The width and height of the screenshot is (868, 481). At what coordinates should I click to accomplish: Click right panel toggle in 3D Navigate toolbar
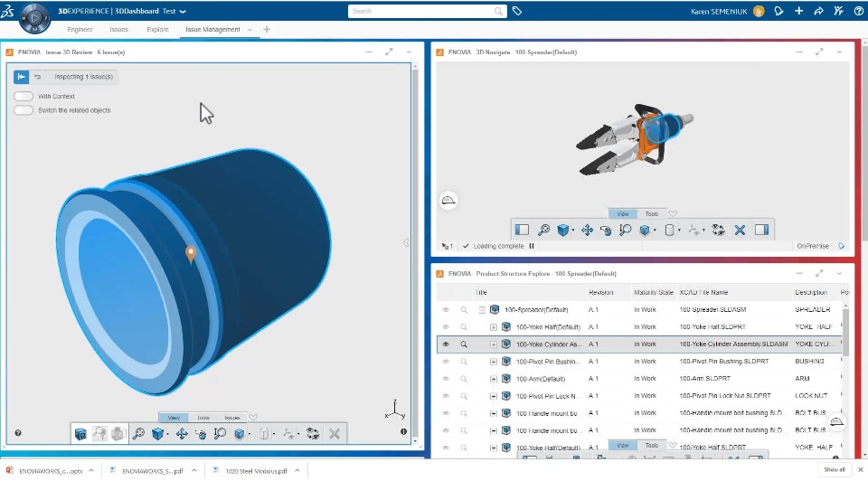761,230
